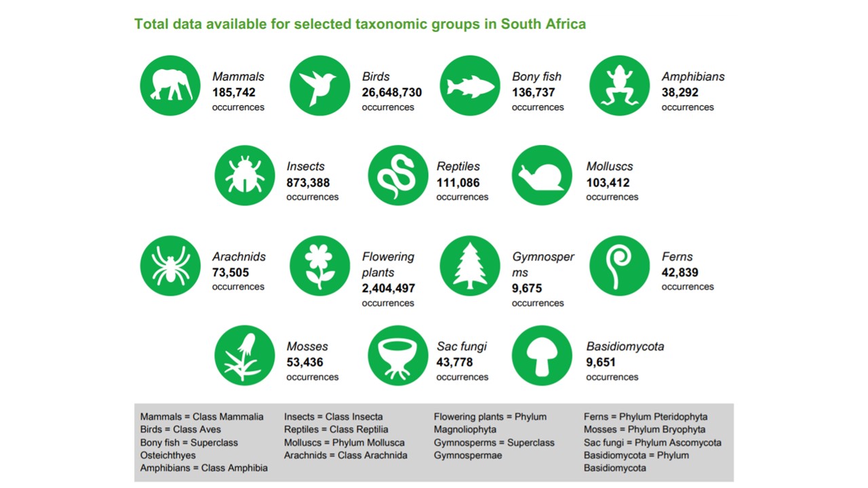
Task: Select the page title about taxonomic groups
Action: pyautogui.click(x=360, y=24)
